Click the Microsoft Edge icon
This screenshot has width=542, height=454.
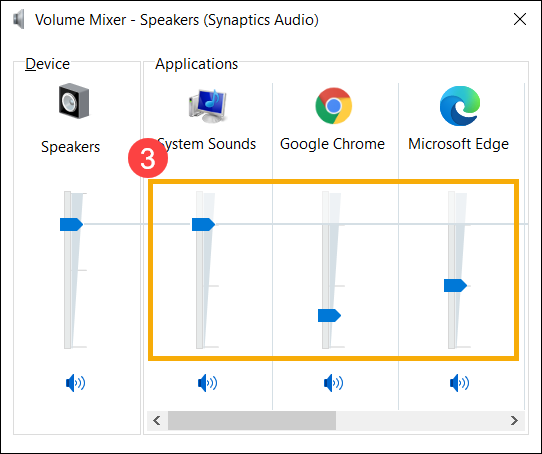point(460,106)
